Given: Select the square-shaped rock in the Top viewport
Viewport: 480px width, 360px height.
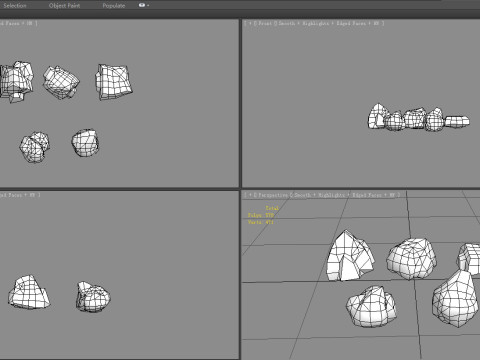Looking at the screenshot, I should [114, 82].
